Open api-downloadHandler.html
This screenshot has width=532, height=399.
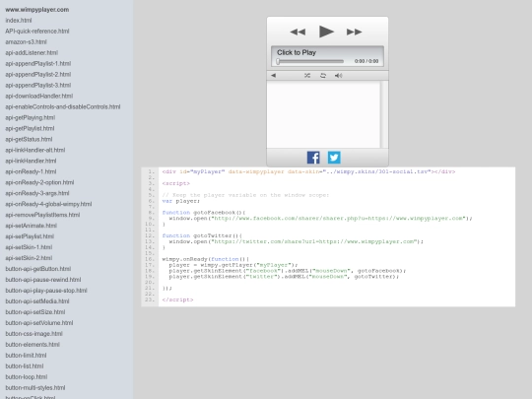39,96
